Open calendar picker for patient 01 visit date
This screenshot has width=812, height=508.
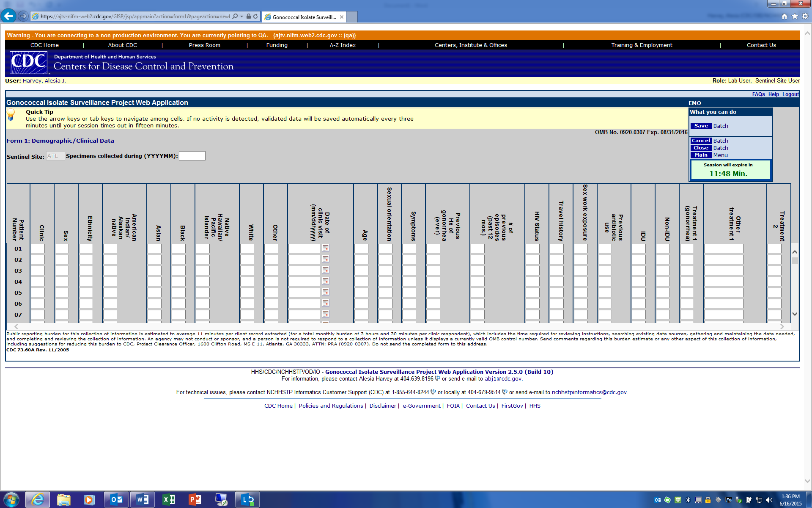pos(326,248)
